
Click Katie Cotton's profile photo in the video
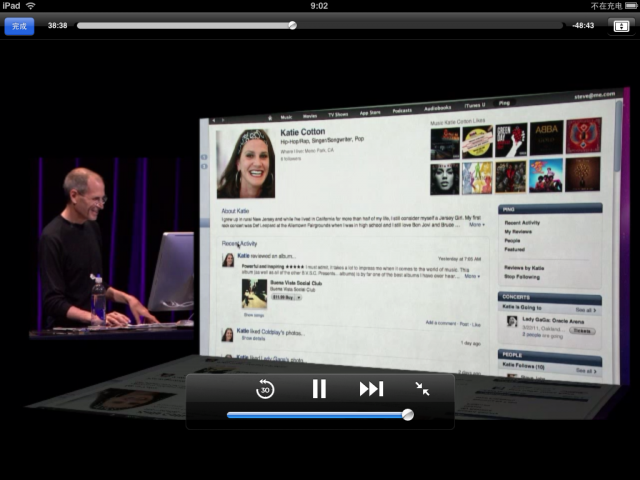pos(245,164)
